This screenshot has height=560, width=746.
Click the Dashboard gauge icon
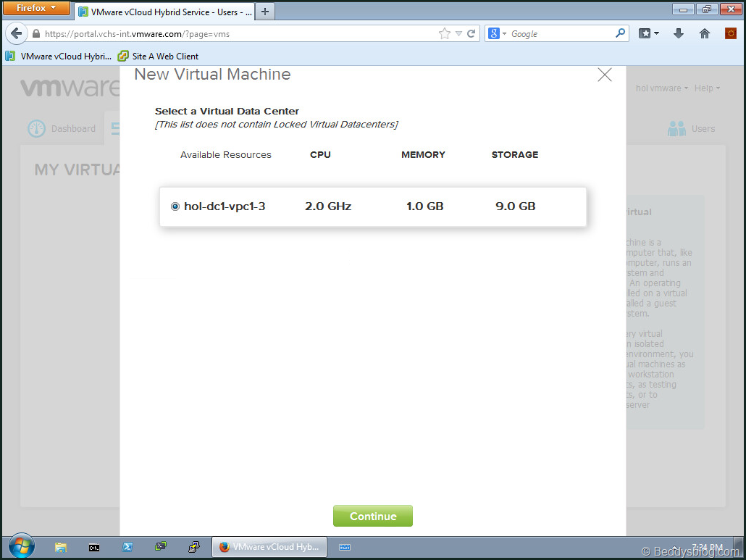[x=37, y=128]
